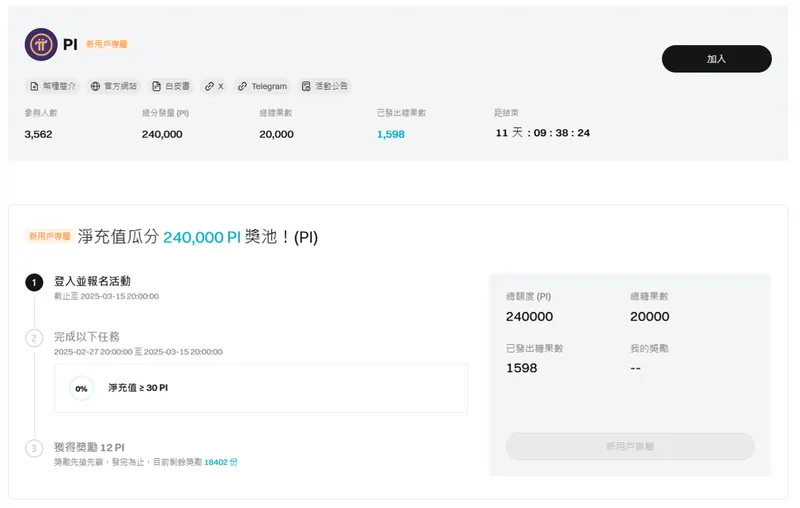Open the X social link chip

214,86
